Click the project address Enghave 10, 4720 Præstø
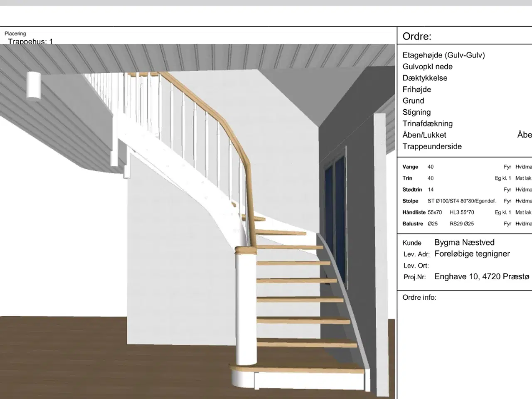Viewport: 532px width, 399px height. tap(482, 277)
